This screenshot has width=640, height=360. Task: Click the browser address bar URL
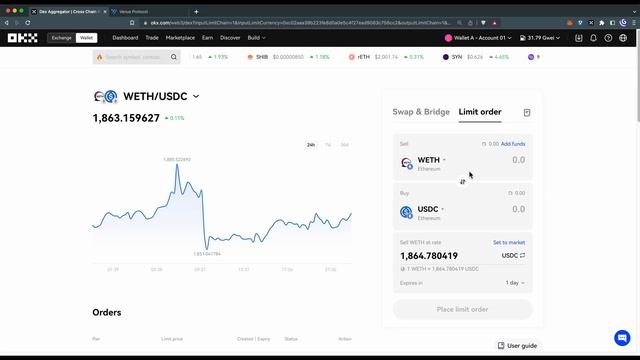(300, 23)
